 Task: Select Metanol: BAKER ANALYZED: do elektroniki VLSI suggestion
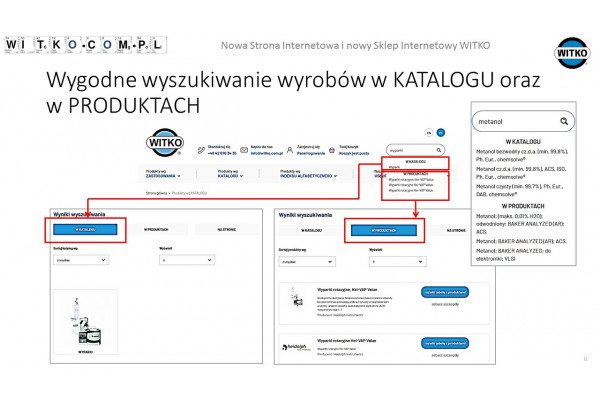(x=513, y=255)
